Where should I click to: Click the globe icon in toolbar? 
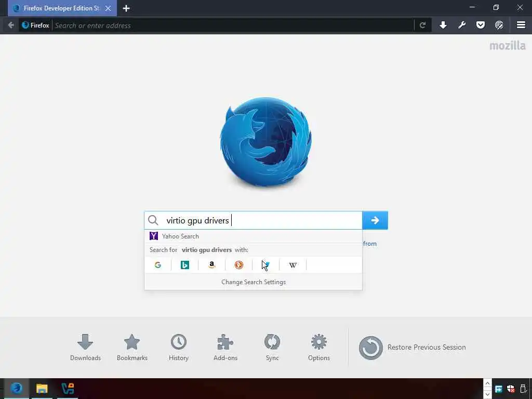click(499, 25)
